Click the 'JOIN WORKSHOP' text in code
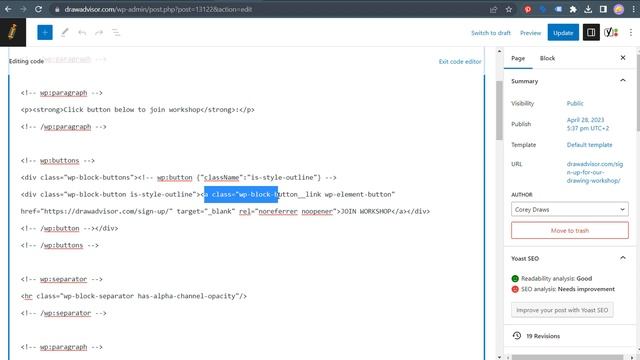640x360 pixels. click(366, 211)
